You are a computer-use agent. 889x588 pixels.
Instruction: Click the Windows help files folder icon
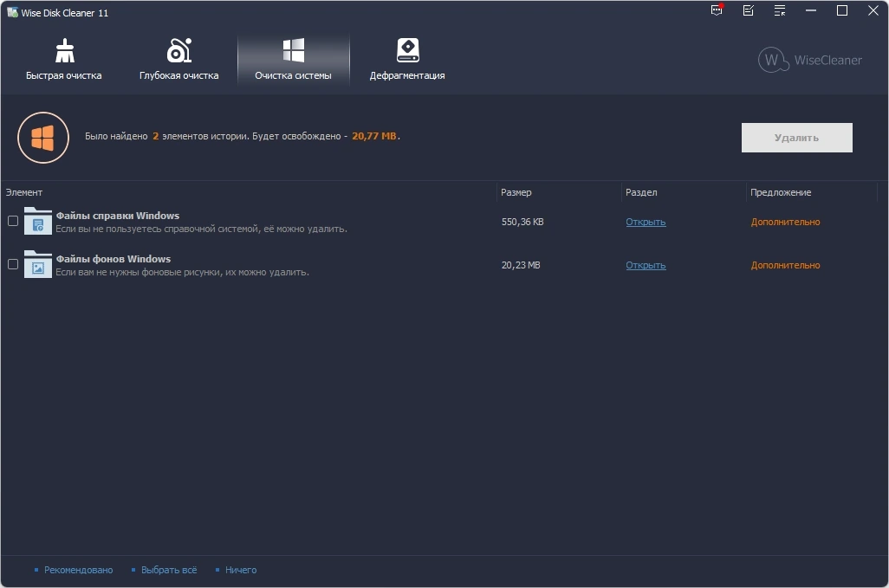pyautogui.click(x=38, y=221)
